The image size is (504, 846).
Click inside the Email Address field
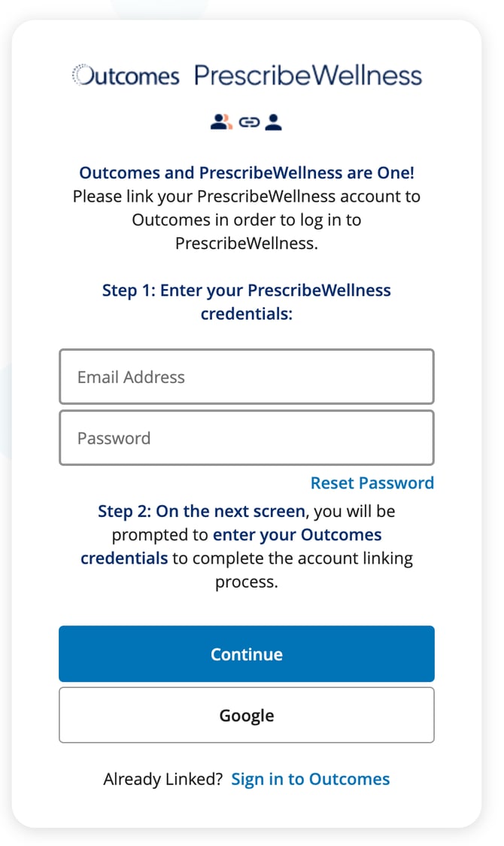(x=247, y=376)
